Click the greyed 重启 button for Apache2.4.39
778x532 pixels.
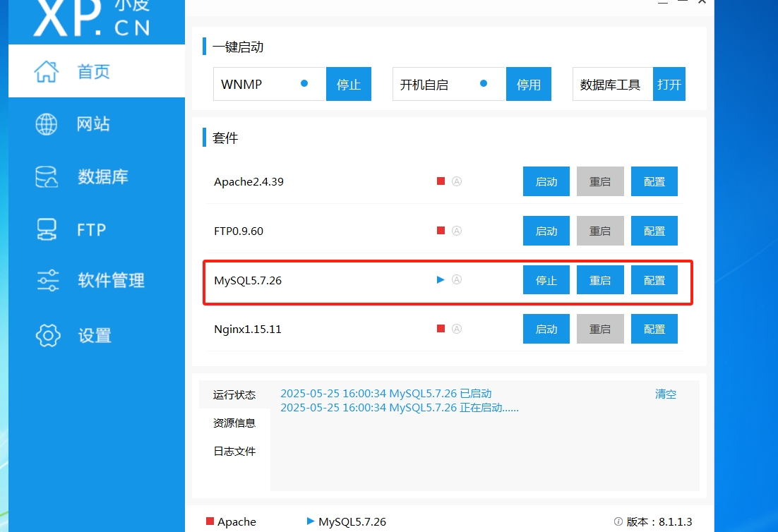pyautogui.click(x=600, y=181)
